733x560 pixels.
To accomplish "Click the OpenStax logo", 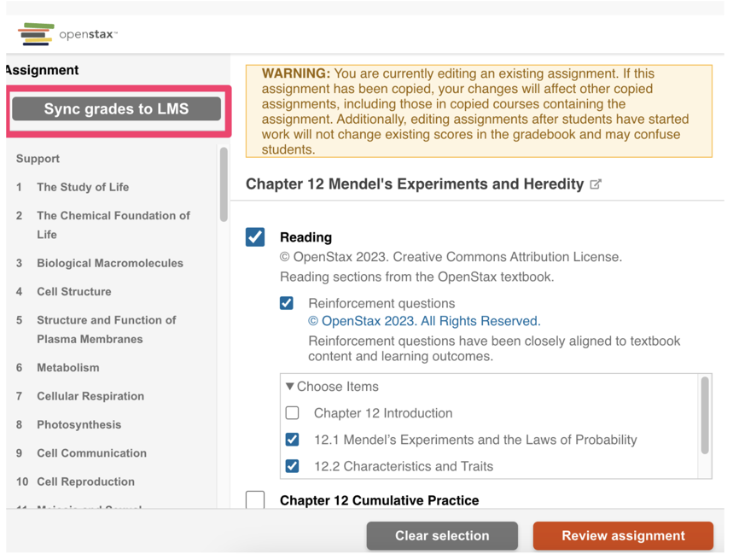I will [67, 35].
